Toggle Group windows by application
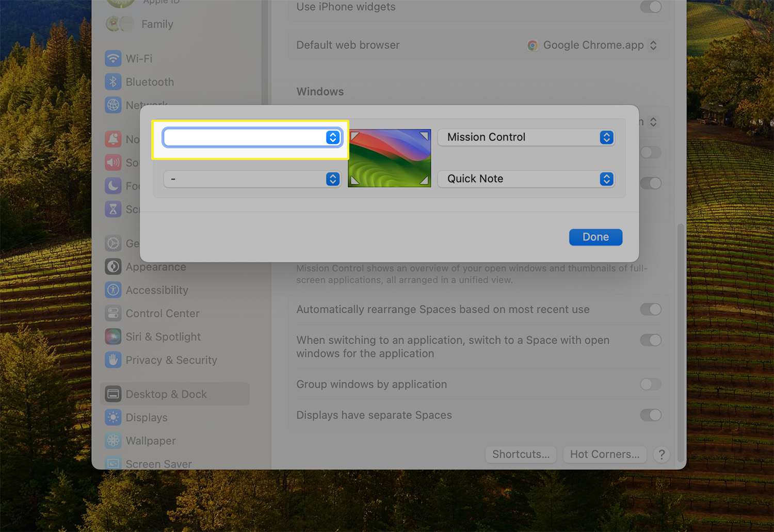 pyautogui.click(x=650, y=384)
